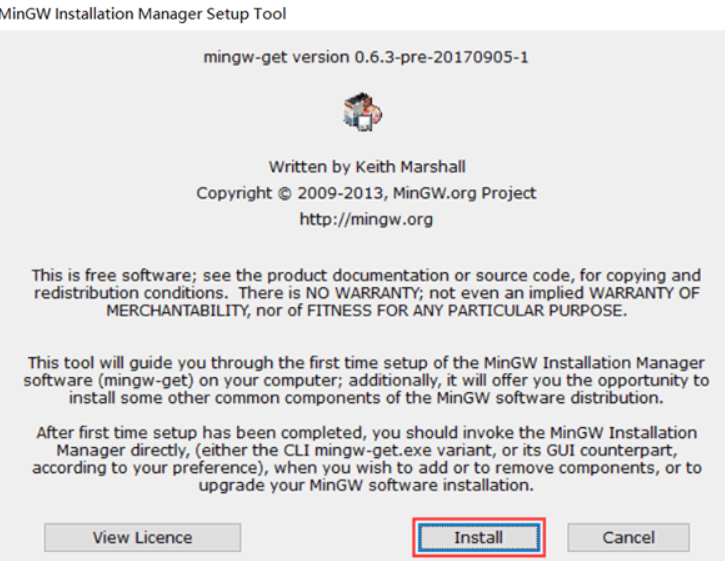Screen dimensions: 725x561
Task: Select the mingw-get version 0.6.3 text
Action: click(366, 57)
